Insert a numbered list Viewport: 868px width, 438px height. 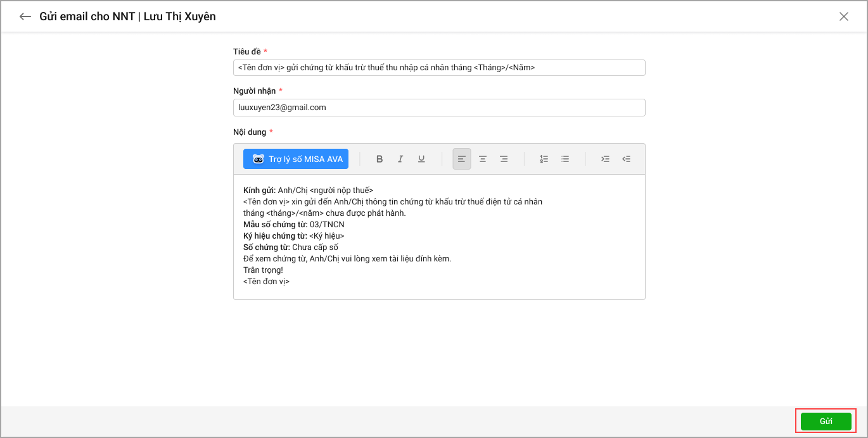[x=544, y=159]
